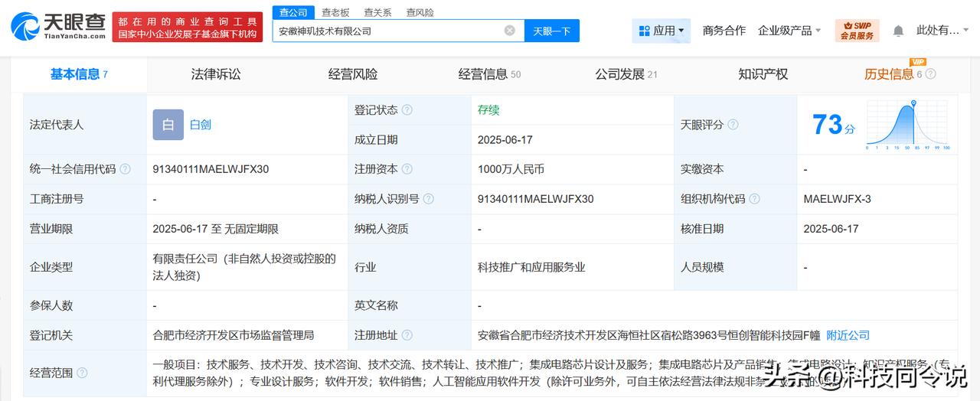Click the 天眼一下 search button
The image size is (980, 401).
click(x=552, y=31)
